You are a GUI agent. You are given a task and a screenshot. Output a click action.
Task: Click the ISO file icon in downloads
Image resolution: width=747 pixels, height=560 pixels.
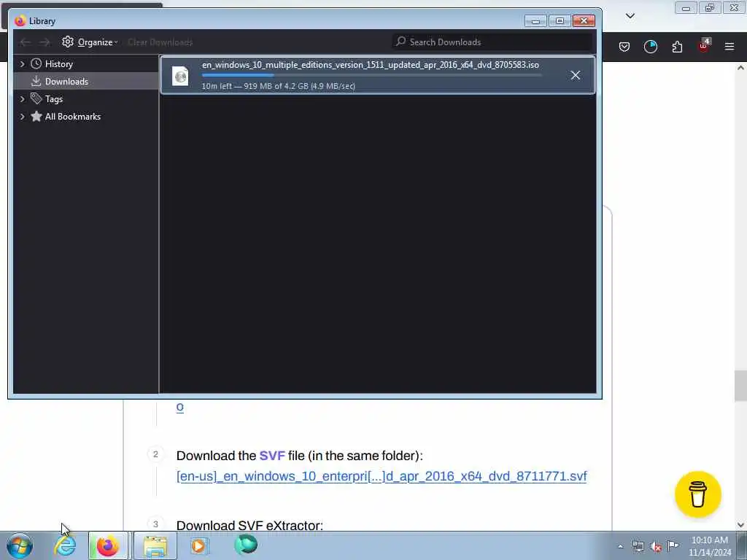pyautogui.click(x=181, y=76)
